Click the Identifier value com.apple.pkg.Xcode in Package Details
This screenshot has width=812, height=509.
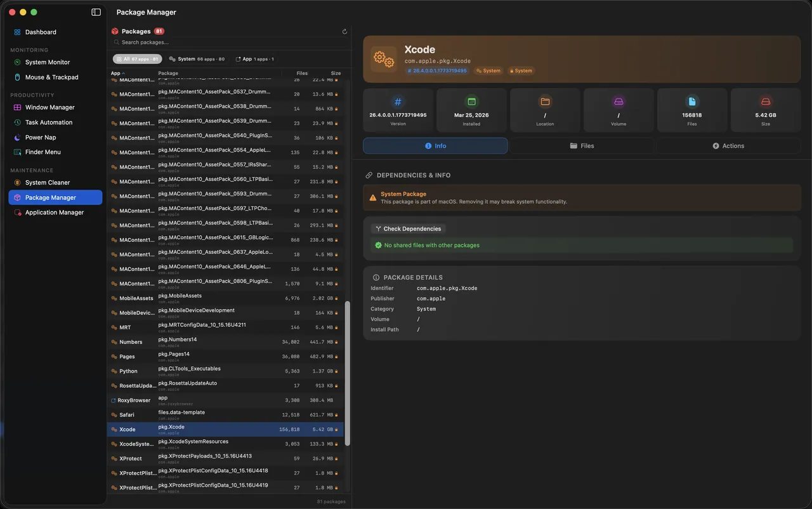click(x=447, y=288)
